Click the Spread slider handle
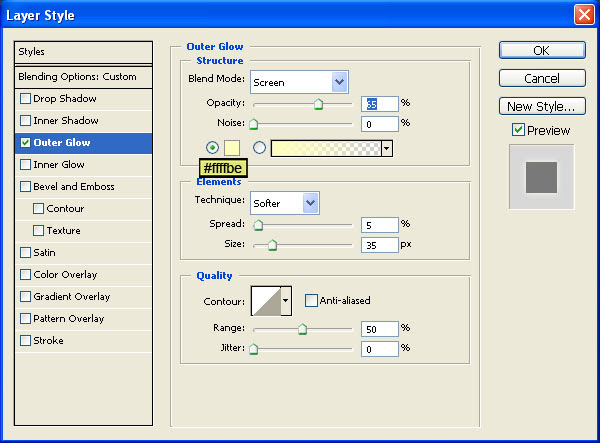The width and height of the screenshot is (600, 443). click(x=258, y=225)
